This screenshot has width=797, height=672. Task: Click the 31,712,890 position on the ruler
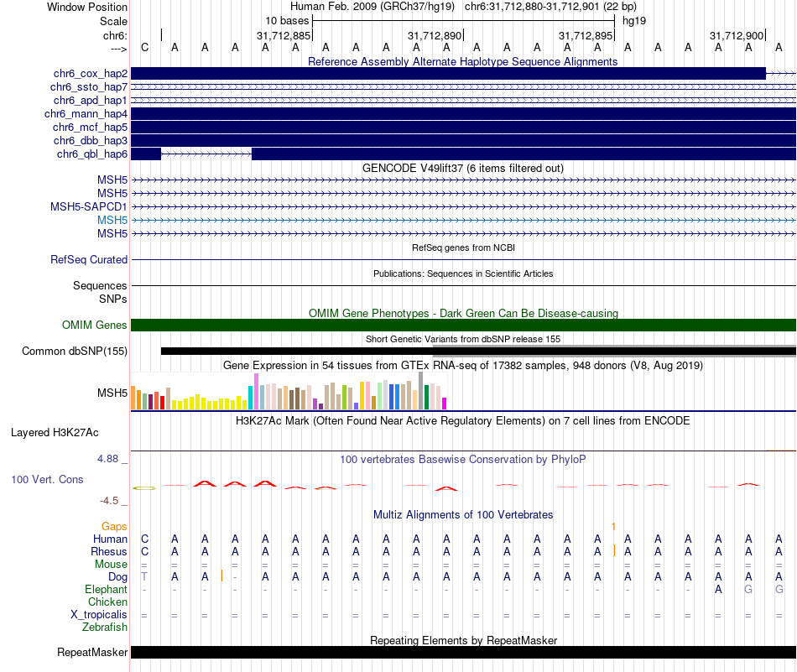click(435, 36)
